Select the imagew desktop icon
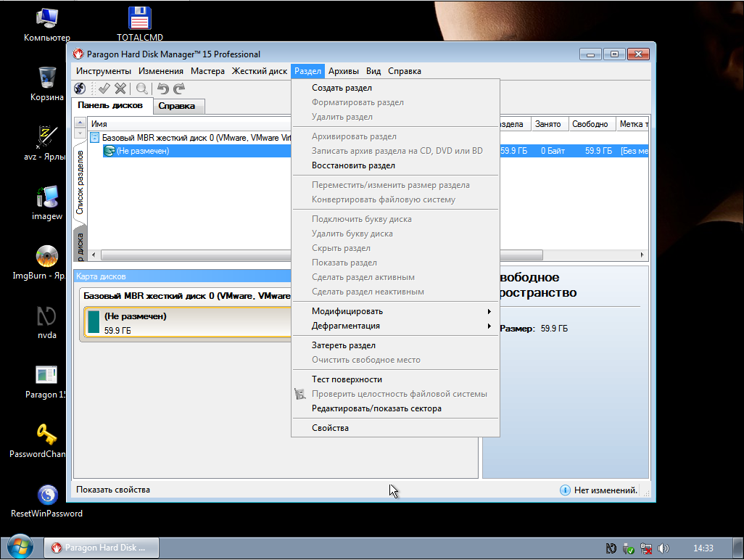Screen dimensions: 744x560 [47, 202]
